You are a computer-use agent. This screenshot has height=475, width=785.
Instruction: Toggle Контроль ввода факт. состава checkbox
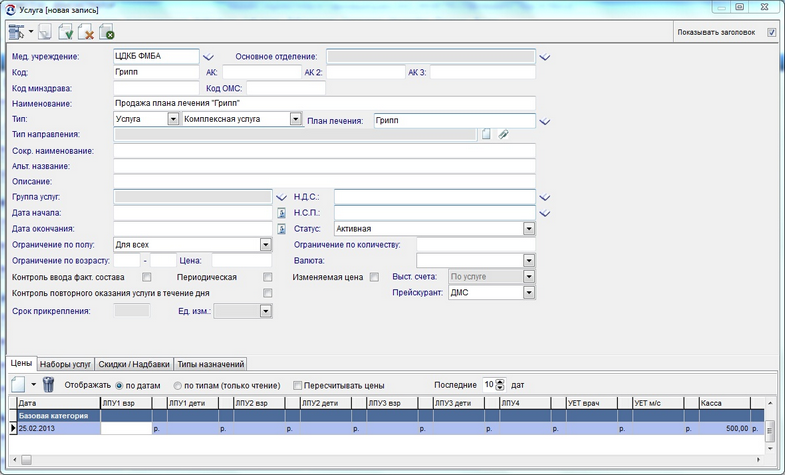pos(147,277)
